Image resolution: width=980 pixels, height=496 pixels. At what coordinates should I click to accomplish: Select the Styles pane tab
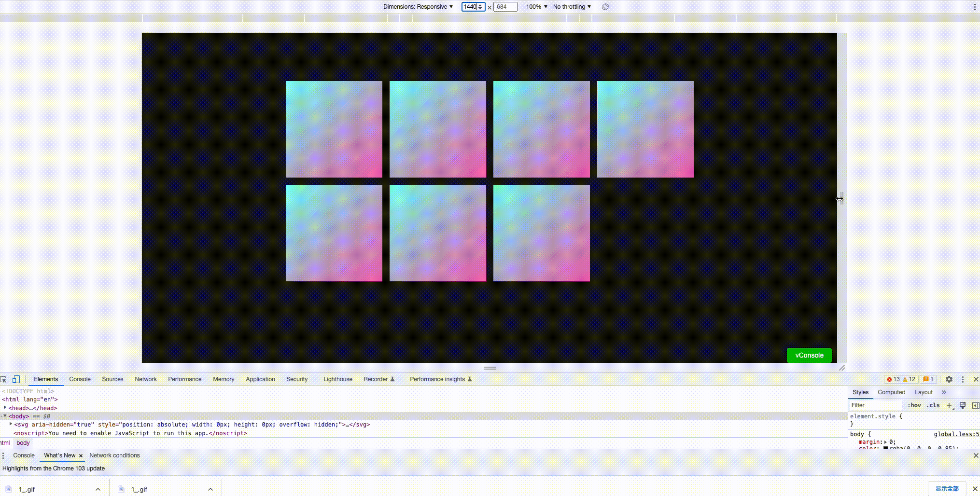(x=860, y=392)
